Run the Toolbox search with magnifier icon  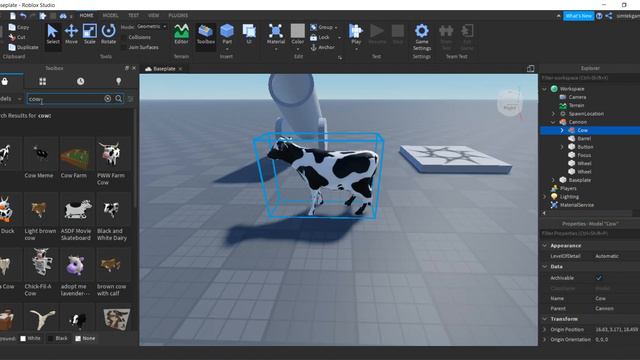(x=118, y=99)
